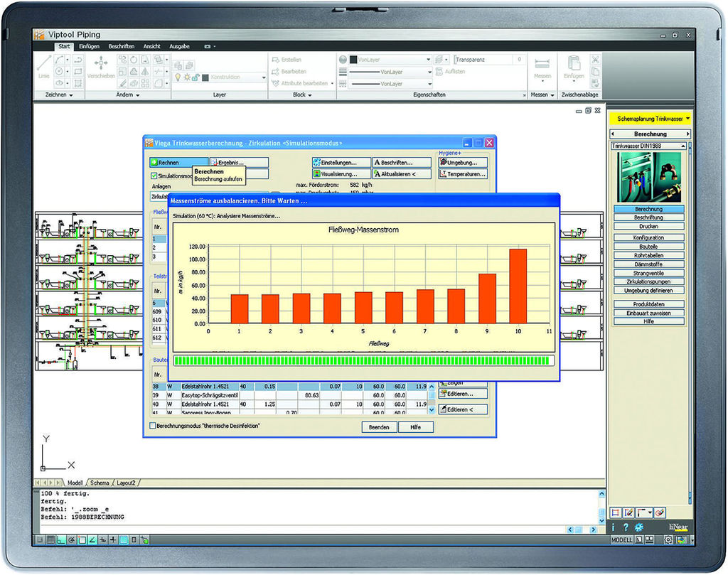Click the blue gear settings icon

[639, 527]
